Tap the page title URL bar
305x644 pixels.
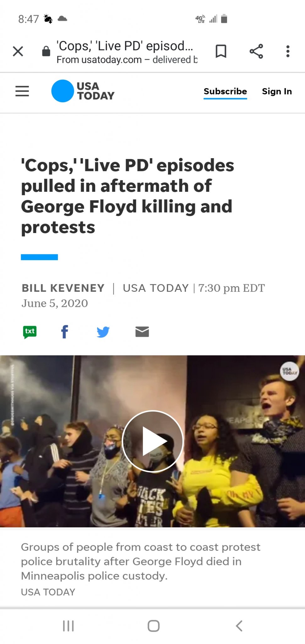127,52
